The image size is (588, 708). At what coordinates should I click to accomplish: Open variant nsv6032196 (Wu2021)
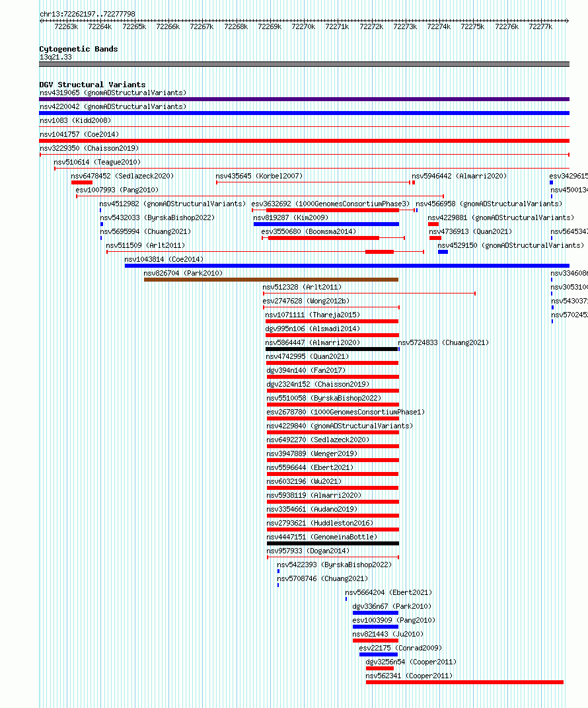[x=304, y=482]
